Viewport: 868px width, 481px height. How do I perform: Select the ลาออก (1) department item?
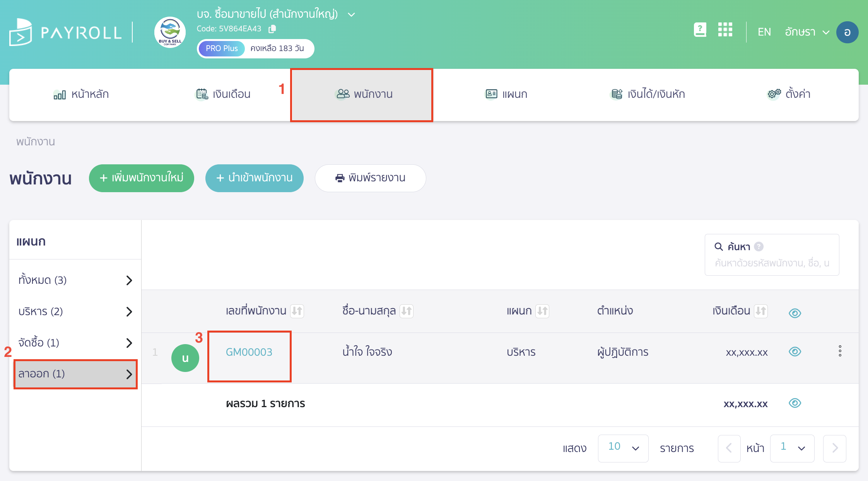click(x=75, y=374)
